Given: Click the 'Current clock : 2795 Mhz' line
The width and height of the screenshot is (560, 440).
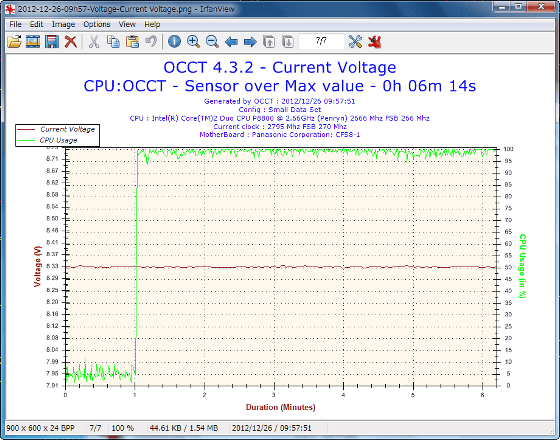Looking at the screenshot, I should [280, 126].
